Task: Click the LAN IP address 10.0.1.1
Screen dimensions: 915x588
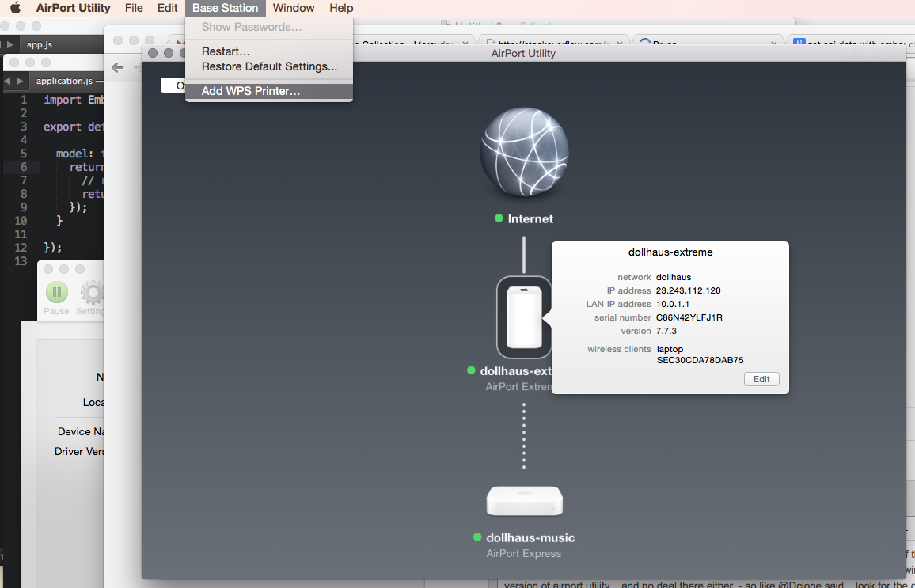Action: [672, 304]
